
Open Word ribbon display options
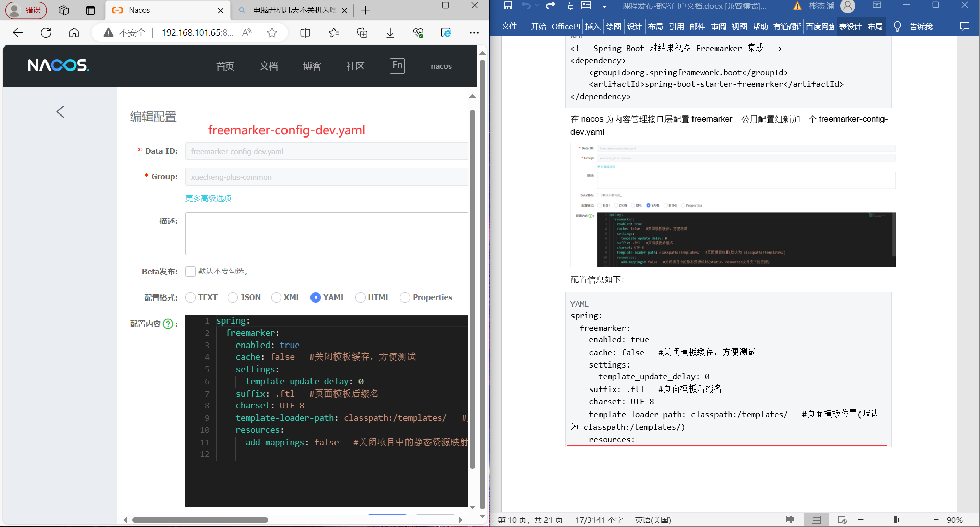pyautogui.click(x=877, y=6)
